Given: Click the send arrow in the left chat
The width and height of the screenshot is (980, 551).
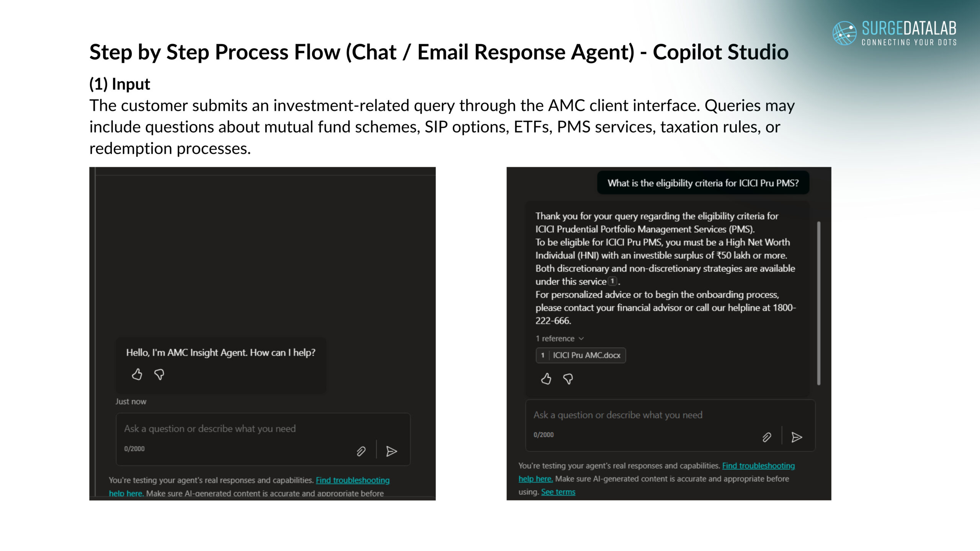Looking at the screenshot, I should click(x=391, y=452).
